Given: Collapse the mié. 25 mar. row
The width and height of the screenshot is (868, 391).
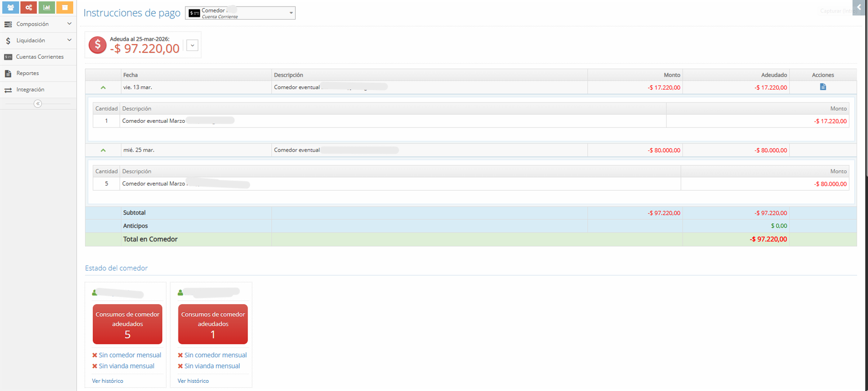Looking at the screenshot, I should pyautogui.click(x=103, y=150).
